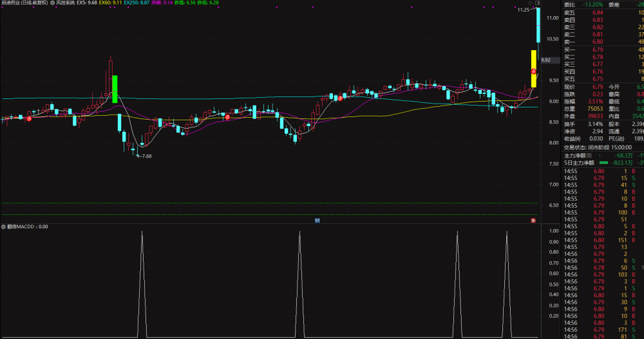Click the first MACDD spike
644x339 pixels.
(x=142, y=284)
